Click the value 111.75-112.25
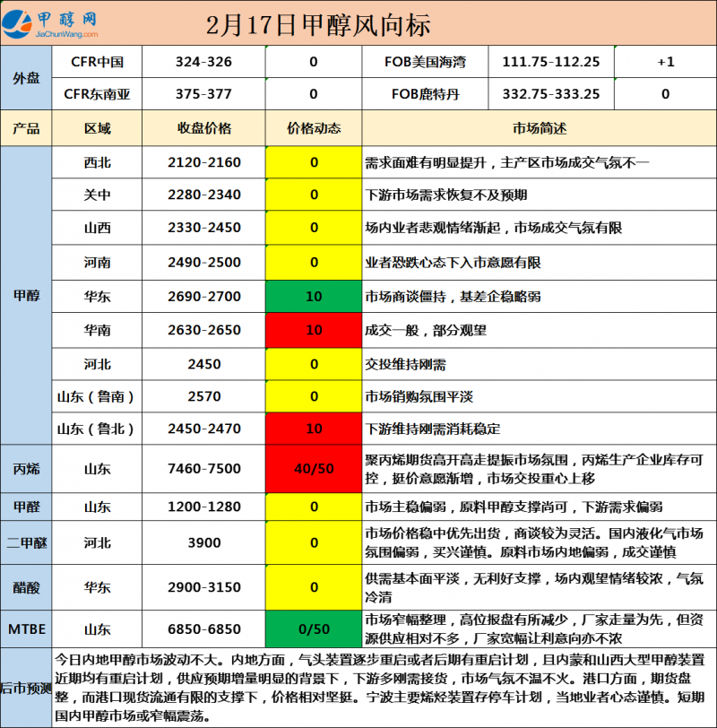Image resolution: width=717 pixels, height=728 pixels. click(x=551, y=62)
